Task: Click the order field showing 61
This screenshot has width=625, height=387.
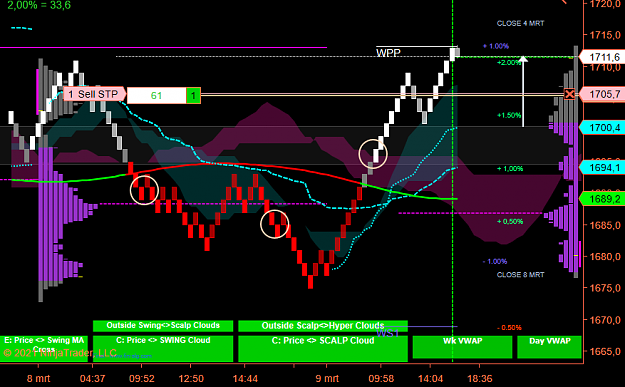Action: 156,96
